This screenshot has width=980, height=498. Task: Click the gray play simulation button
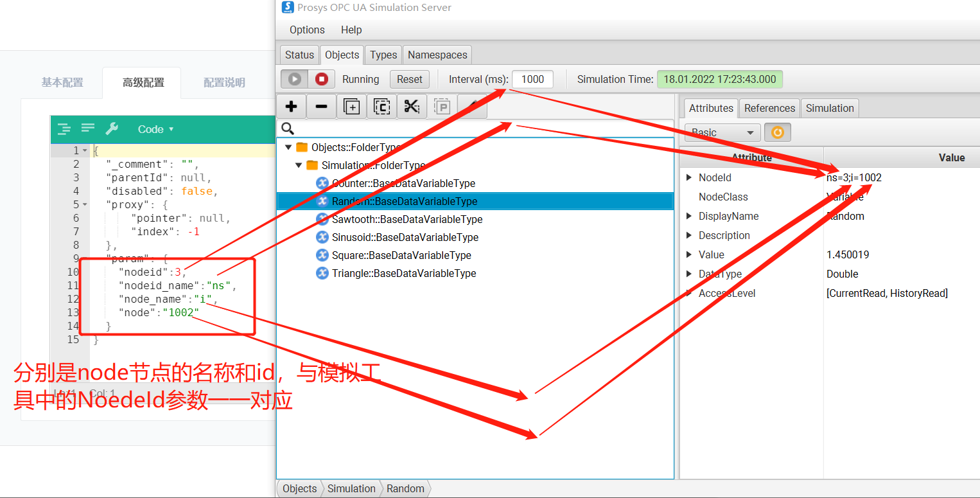pos(295,79)
